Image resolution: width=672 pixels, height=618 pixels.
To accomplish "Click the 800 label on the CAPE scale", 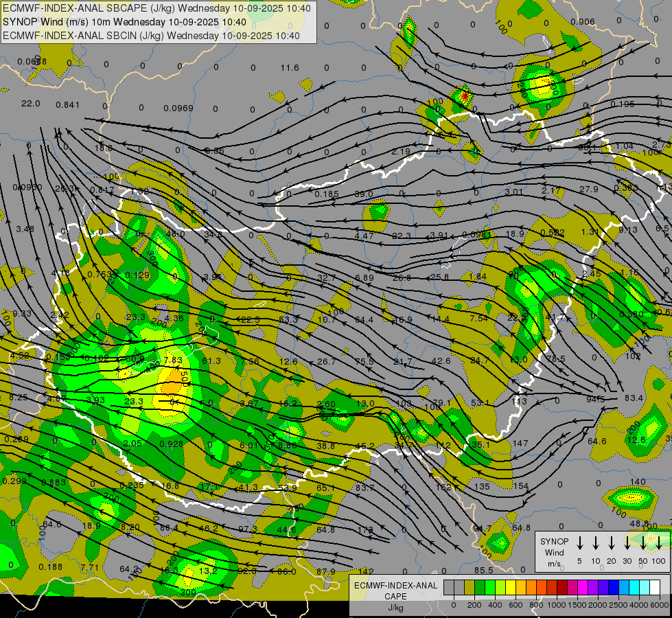I will pos(536,605).
